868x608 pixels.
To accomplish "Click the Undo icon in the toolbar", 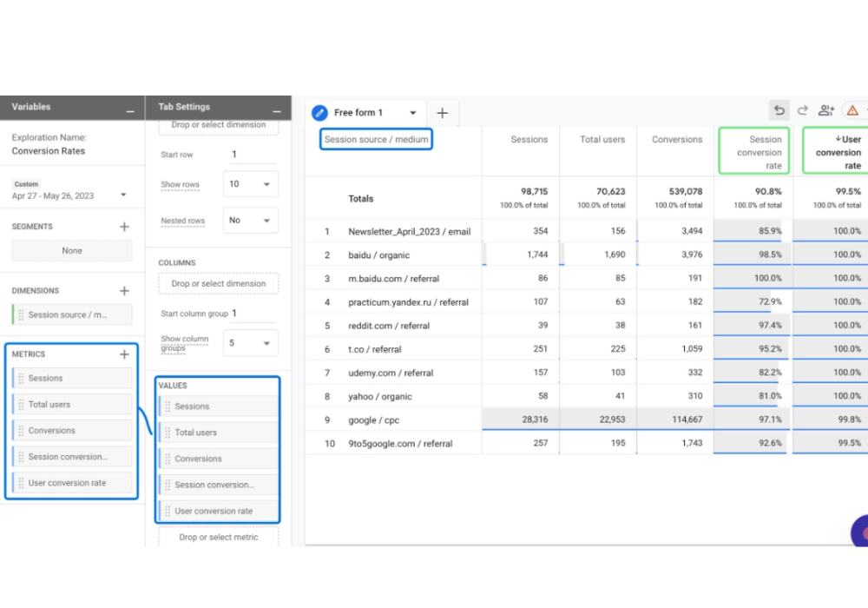I will [x=779, y=110].
